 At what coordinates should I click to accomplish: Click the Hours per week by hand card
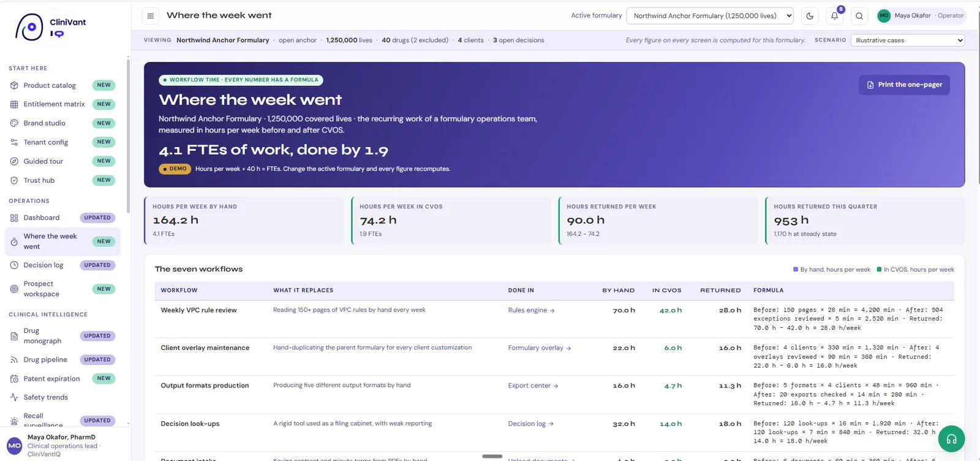pyautogui.click(x=244, y=221)
